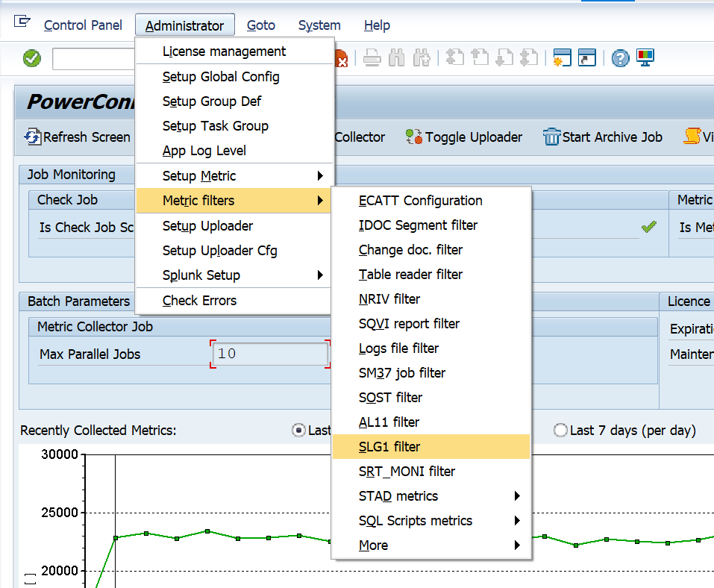This screenshot has height=588, width=714.
Task: Click the Start Archive Job button
Action: click(x=603, y=137)
